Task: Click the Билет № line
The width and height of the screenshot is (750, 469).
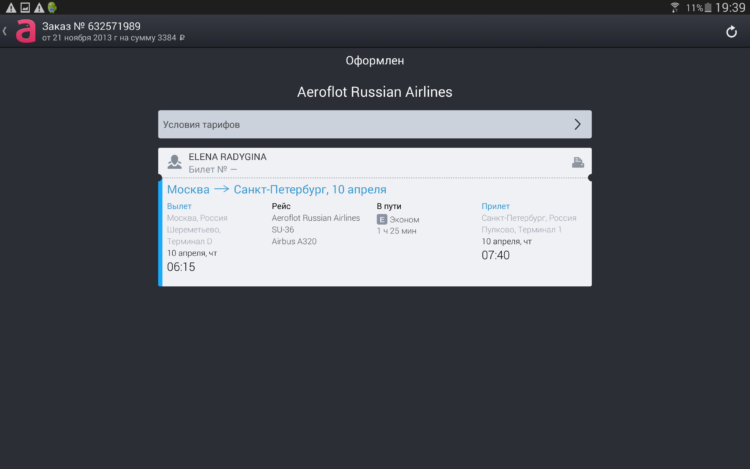Action: 212,169
